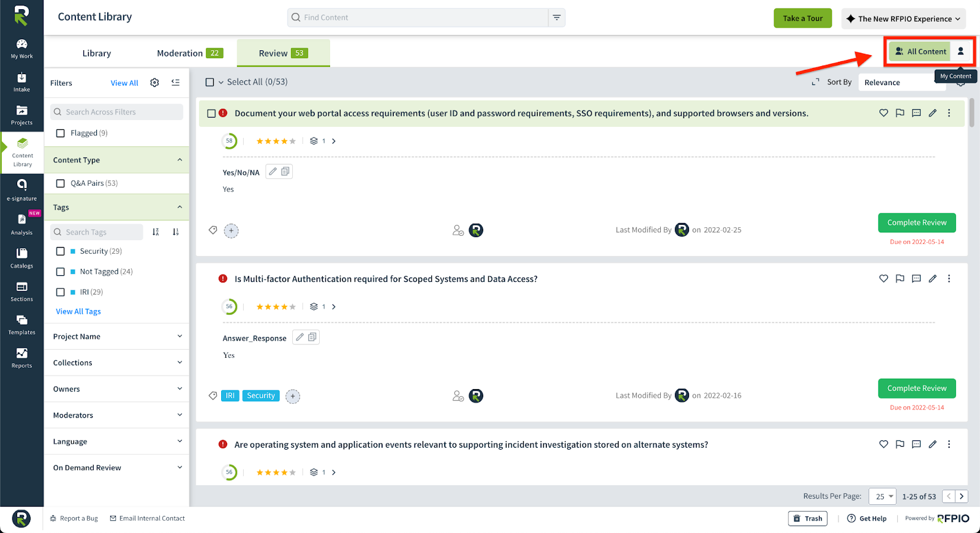Click Report a Bug link

(74, 518)
